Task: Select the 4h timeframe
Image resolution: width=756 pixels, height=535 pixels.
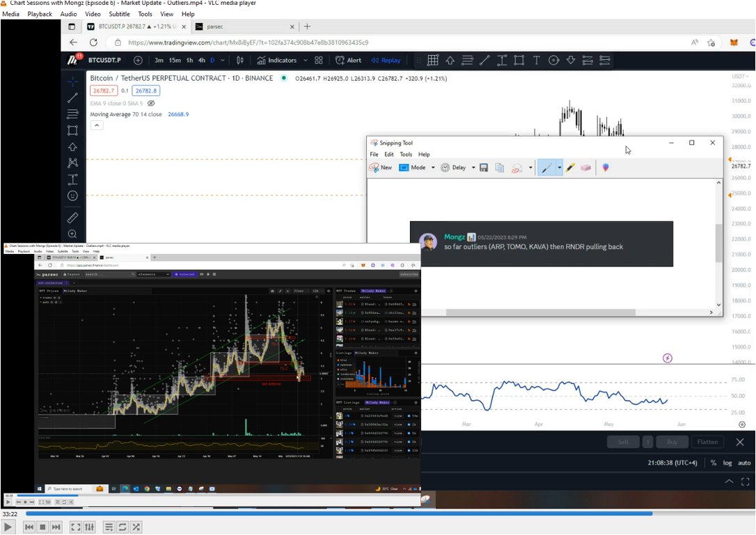Action: point(202,61)
